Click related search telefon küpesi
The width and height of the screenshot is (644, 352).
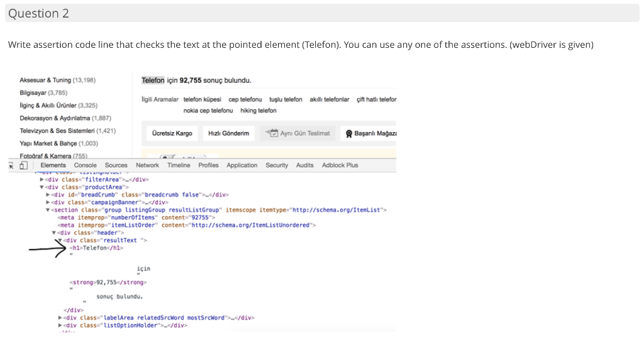[x=202, y=100]
